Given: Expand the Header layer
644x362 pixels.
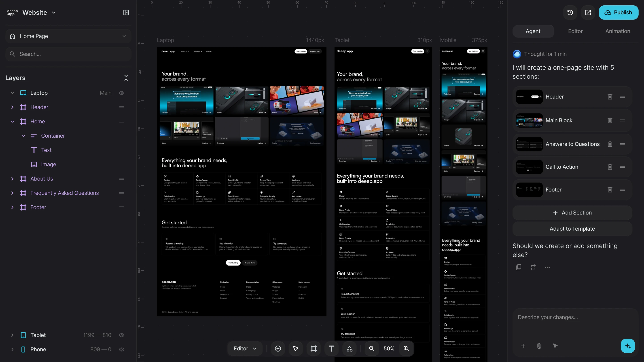Looking at the screenshot, I should pyautogui.click(x=12, y=107).
